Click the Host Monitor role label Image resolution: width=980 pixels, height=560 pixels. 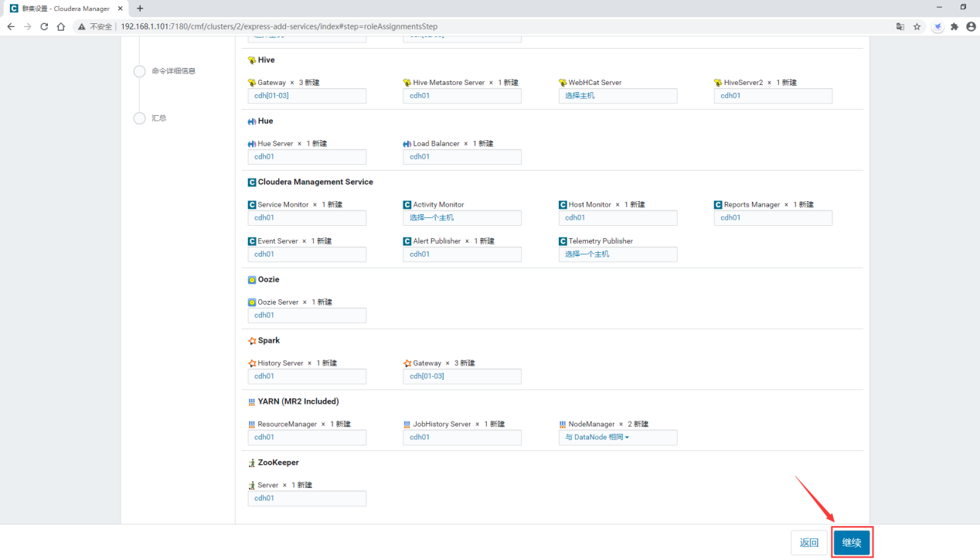tap(590, 205)
